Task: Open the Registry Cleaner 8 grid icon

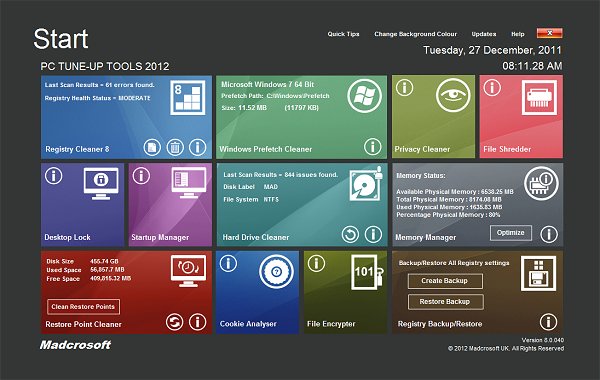Action: coord(188,98)
